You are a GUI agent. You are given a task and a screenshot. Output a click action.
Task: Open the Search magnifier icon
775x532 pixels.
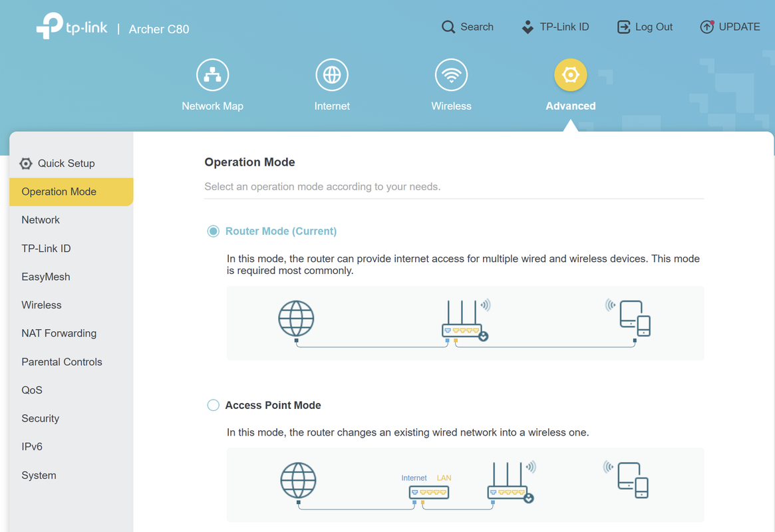coord(448,27)
